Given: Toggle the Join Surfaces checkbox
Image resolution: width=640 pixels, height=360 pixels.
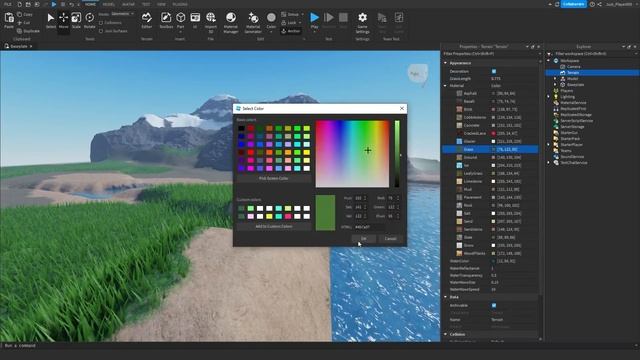Looking at the screenshot, I should click(x=101, y=31).
